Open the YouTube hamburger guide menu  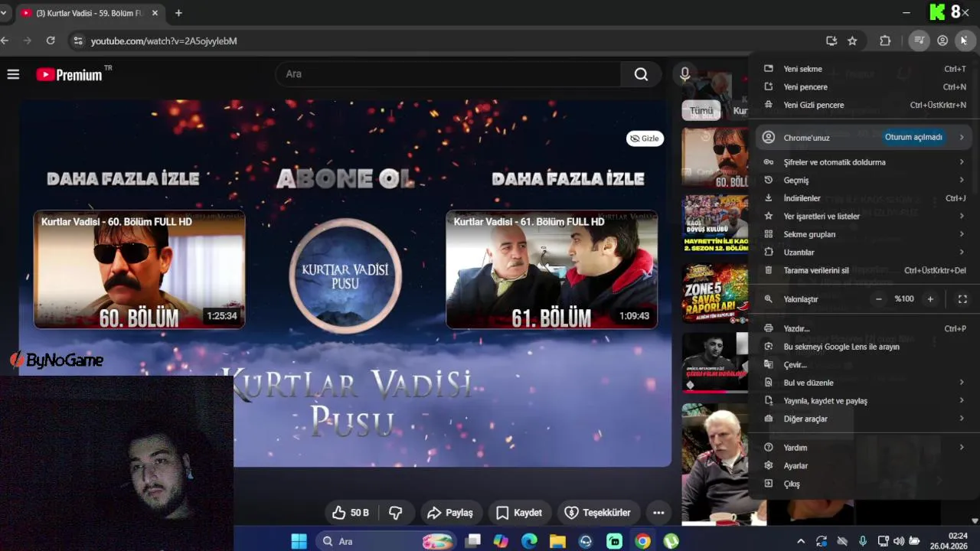[13, 74]
